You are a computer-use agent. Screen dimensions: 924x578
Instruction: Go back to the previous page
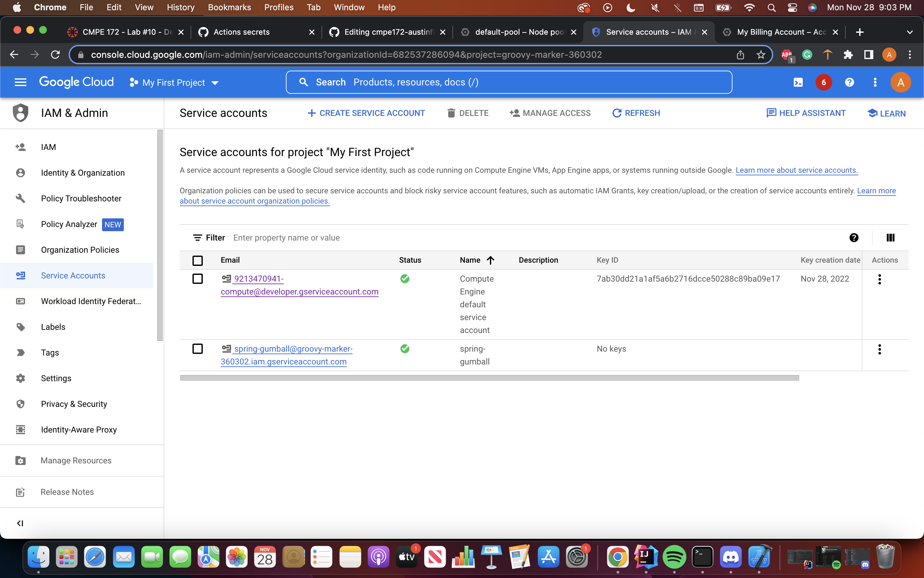tap(14, 55)
